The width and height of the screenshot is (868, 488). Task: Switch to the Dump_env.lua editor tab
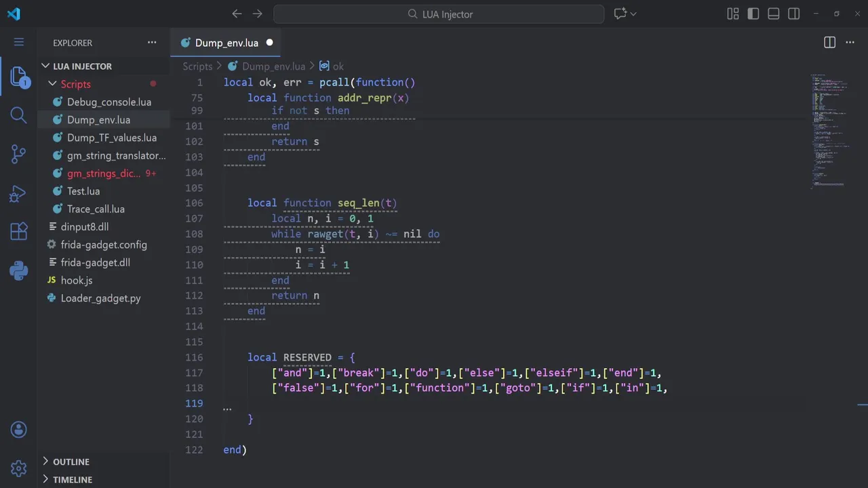226,43
